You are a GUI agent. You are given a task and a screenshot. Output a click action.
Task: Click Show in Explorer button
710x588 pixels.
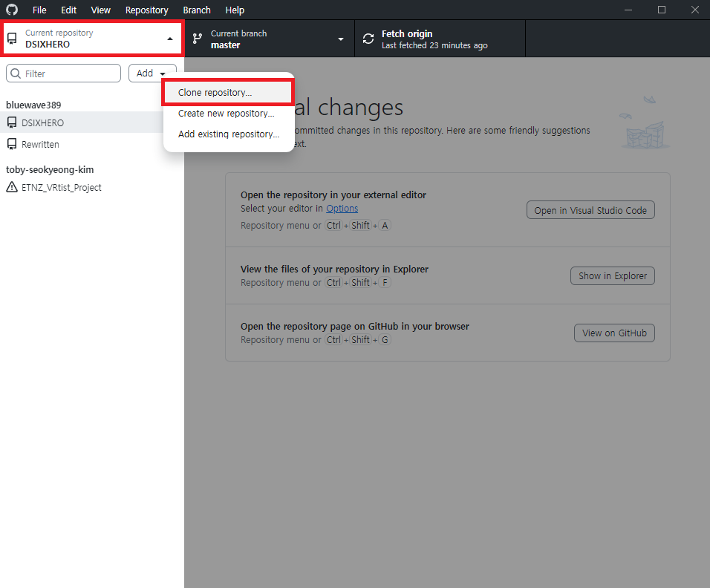click(x=613, y=275)
